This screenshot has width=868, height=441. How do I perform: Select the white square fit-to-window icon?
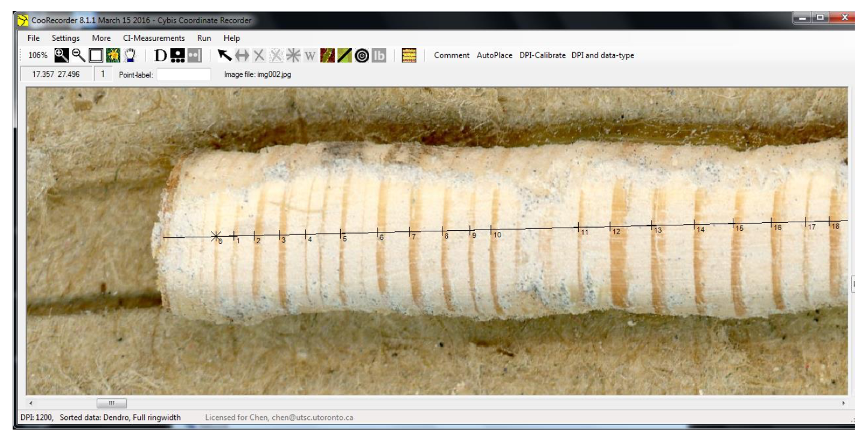point(96,55)
